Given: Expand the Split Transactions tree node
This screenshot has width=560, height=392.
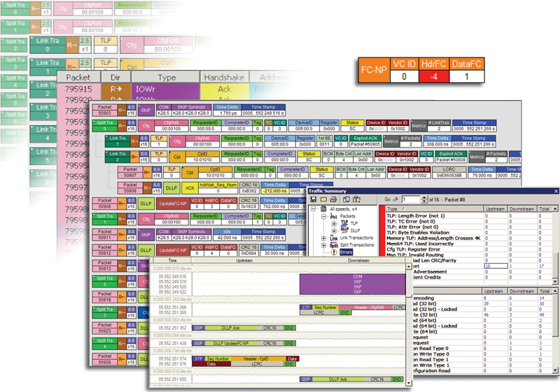Looking at the screenshot, I should pos(323,245).
